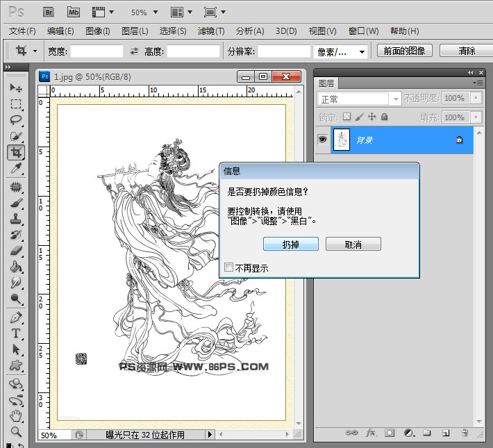Image resolution: width=493 pixels, height=448 pixels.
Task: Select the Hand tool
Action: 16,416
